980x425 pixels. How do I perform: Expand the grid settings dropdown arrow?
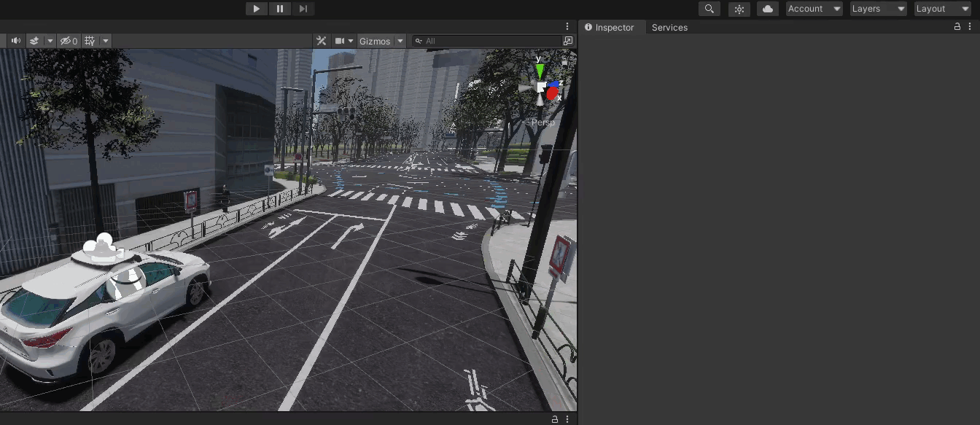(106, 41)
